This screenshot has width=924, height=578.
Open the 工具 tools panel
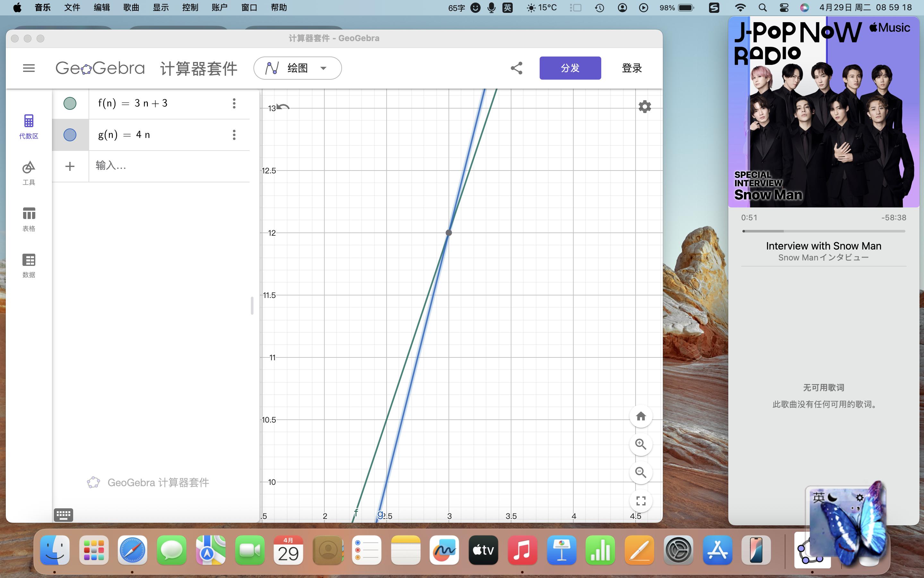click(29, 173)
